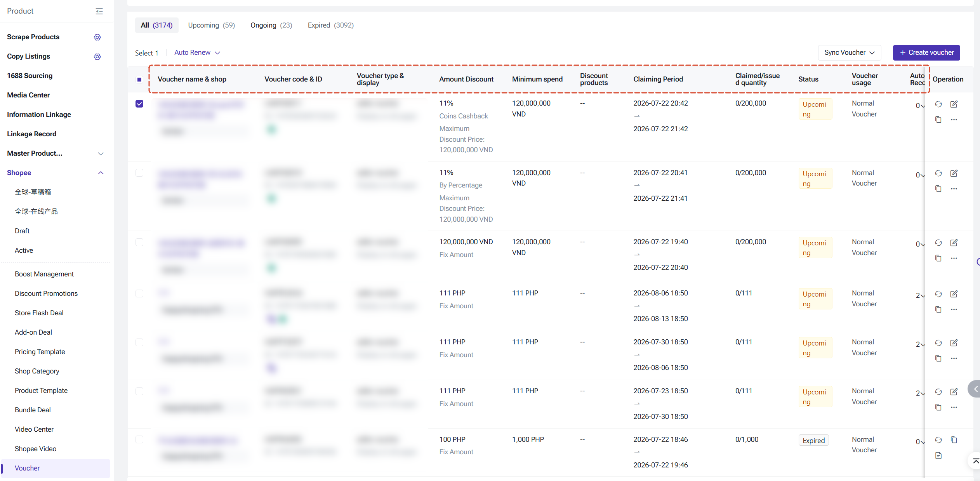
Task: Collapse the sidebar with the menu-fold icon
Action: [x=99, y=11]
